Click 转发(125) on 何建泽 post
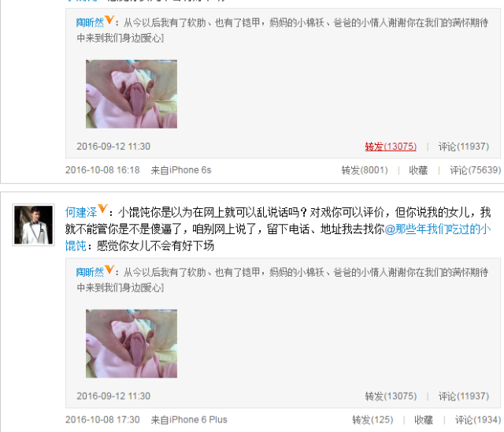This screenshot has width=504, height=432. pyautogui.click(x=372, y=419)
